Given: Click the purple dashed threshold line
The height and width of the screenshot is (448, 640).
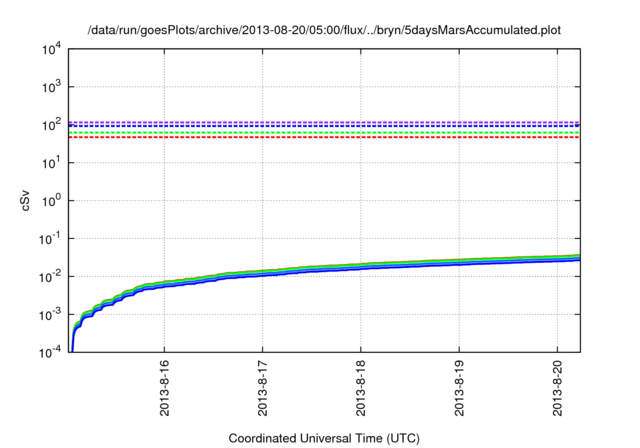Looking at the screenshot, I should coord(324,122).
